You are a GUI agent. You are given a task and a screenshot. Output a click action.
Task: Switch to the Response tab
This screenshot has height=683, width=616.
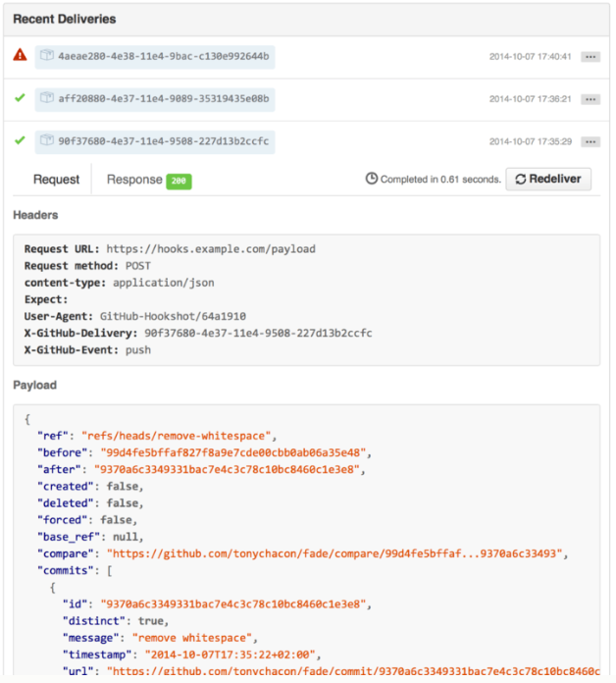[x=134, y=180]
